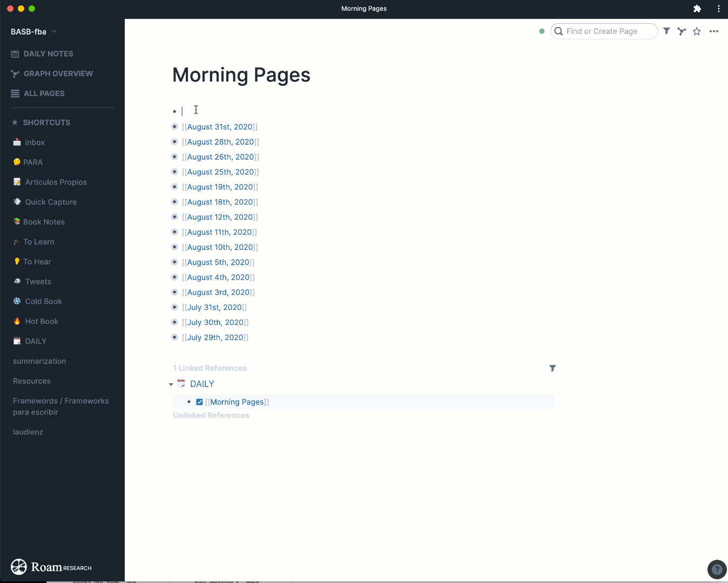Viewport: 728px width, 583px height.
Task: Click the Quick Capture icon
Action: click(x=17, y=202)
